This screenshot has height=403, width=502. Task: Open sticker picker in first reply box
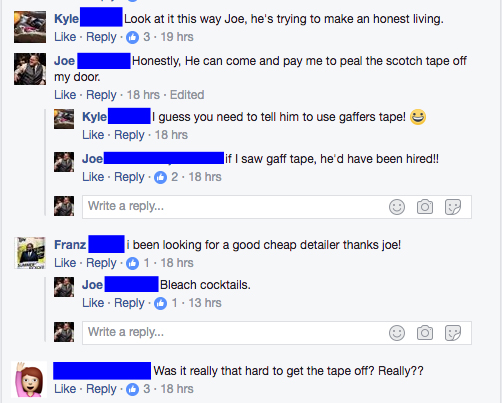coord(453,207)
